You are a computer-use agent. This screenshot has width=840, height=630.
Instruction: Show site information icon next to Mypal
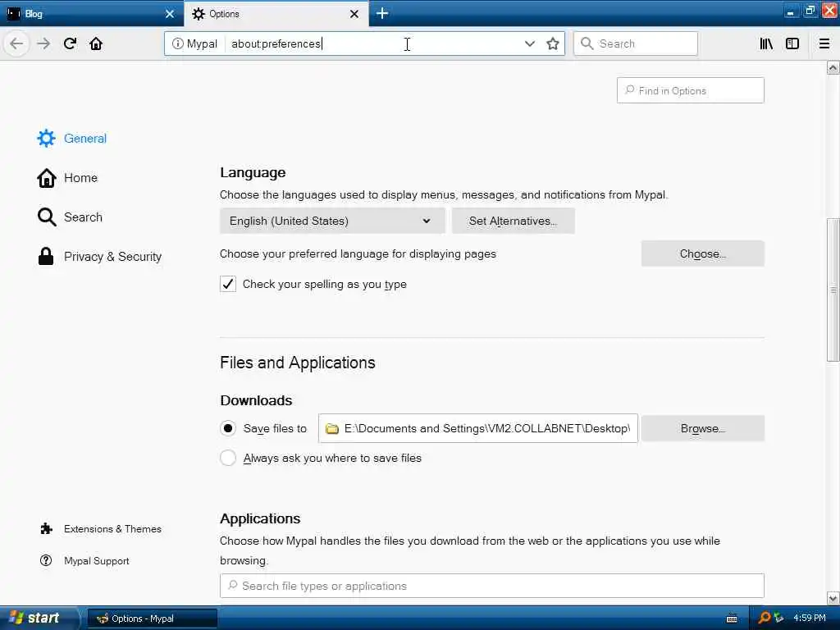pyautogui.click(x=177, y=43)
